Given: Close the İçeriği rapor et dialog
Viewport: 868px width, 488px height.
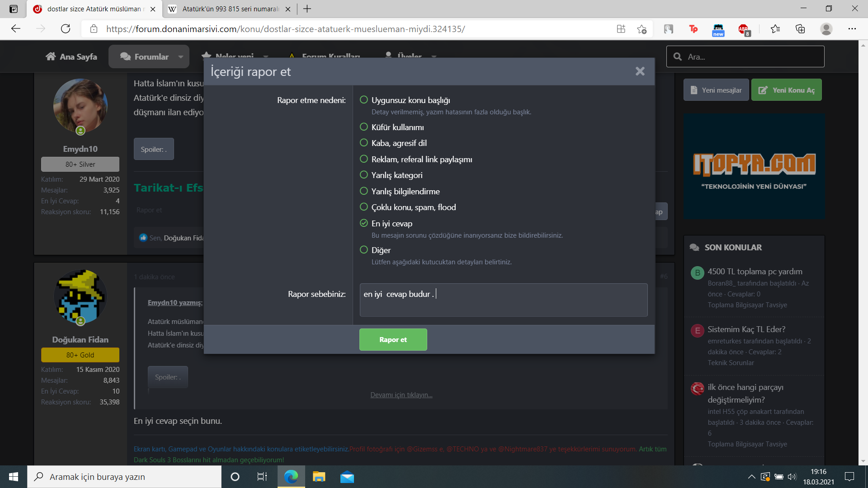Looking at the screenshot, I should pos(640,71).
